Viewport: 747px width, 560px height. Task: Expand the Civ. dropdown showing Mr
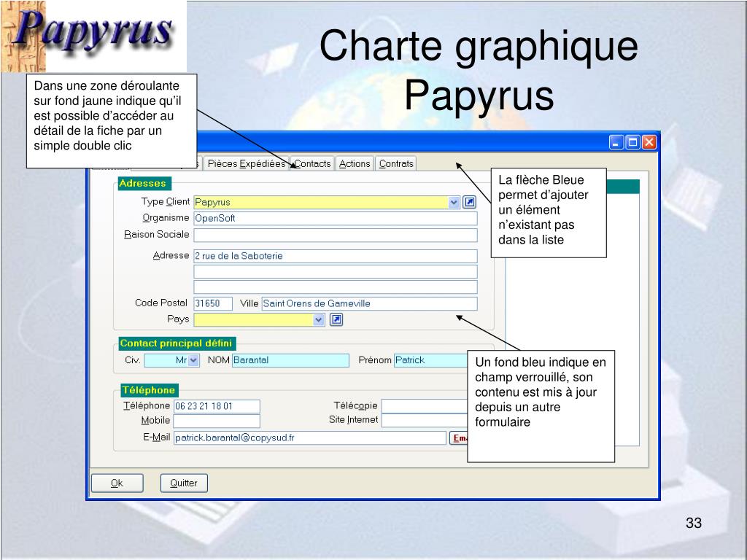tap(193, 360)
